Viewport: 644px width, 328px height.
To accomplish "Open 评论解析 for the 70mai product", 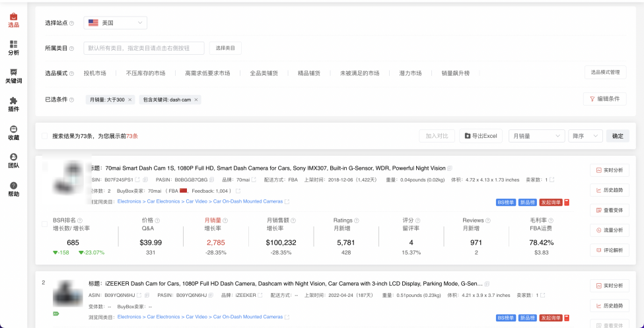I will click(x=610, y=250).
